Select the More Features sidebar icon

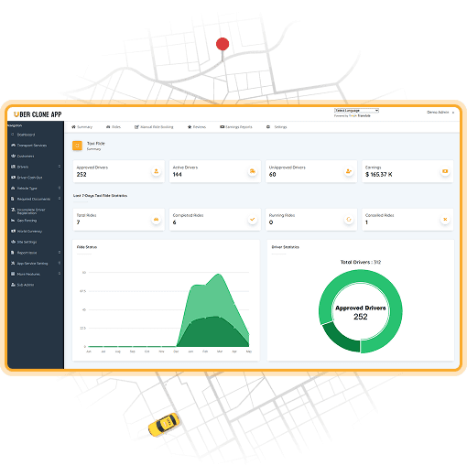point(13,274)
